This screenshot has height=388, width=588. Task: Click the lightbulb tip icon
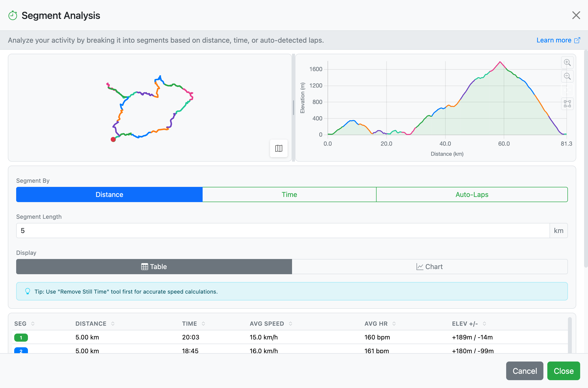(28, 291)
